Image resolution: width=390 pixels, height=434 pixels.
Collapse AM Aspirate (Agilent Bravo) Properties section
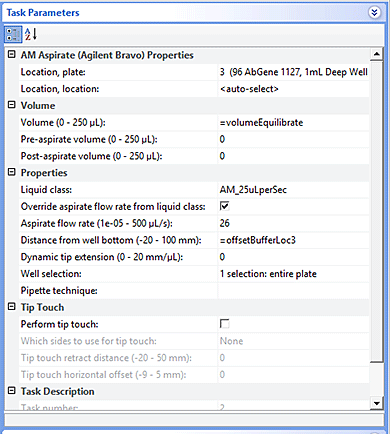click(x=12, y=54)
